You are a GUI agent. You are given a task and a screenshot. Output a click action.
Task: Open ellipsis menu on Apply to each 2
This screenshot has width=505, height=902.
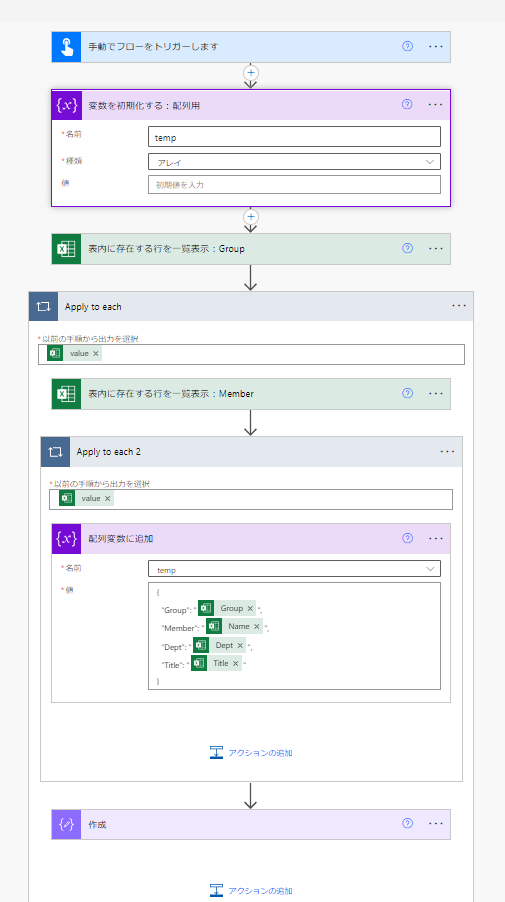coord(447,452)
